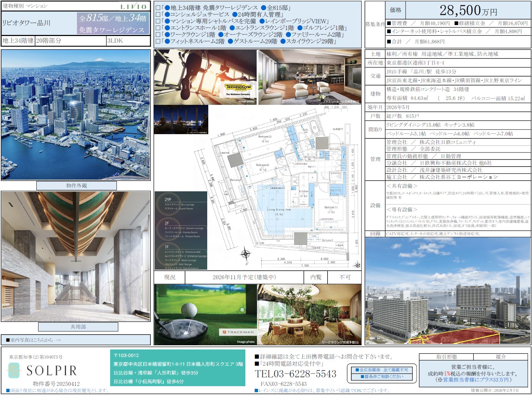This screenshot has height=395, width=532.
Task: Click the TechnoGym logo on the fitness photo
Action: click(238, 87)
